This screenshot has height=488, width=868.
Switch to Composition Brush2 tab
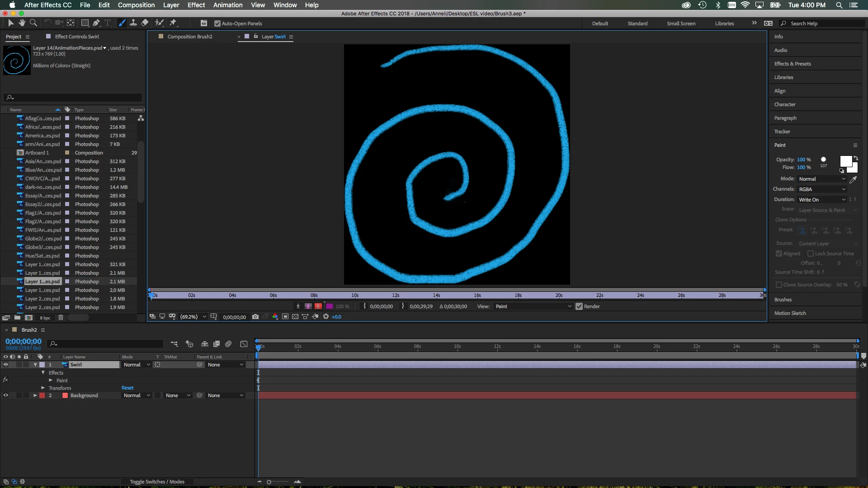coord(189,37)
